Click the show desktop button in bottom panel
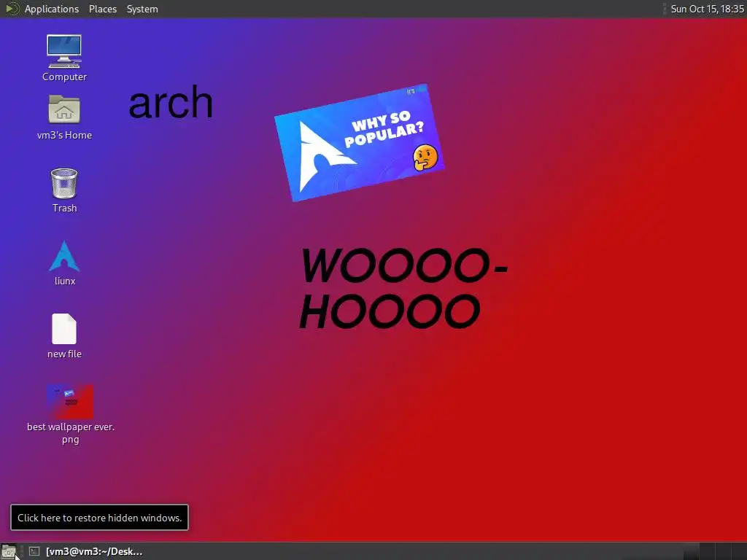The width and height of the screenshot is (747, 560). coord(9,551)
